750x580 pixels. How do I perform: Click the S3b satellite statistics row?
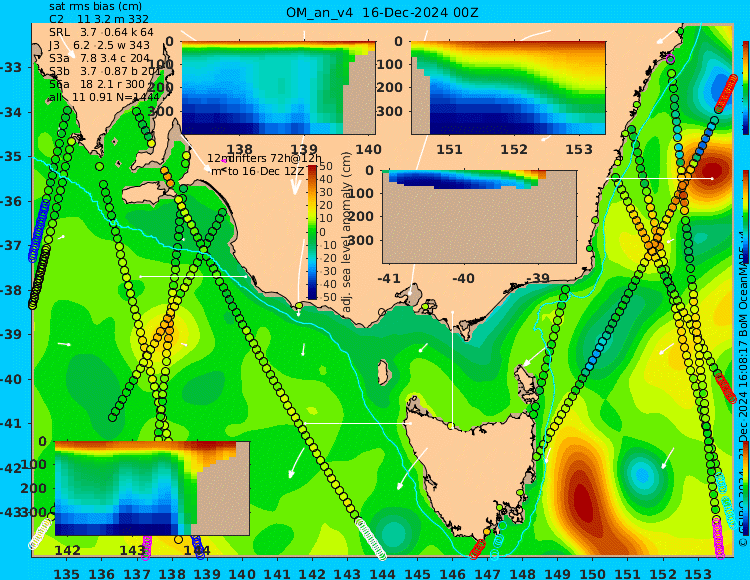click(x=105, y=71)
